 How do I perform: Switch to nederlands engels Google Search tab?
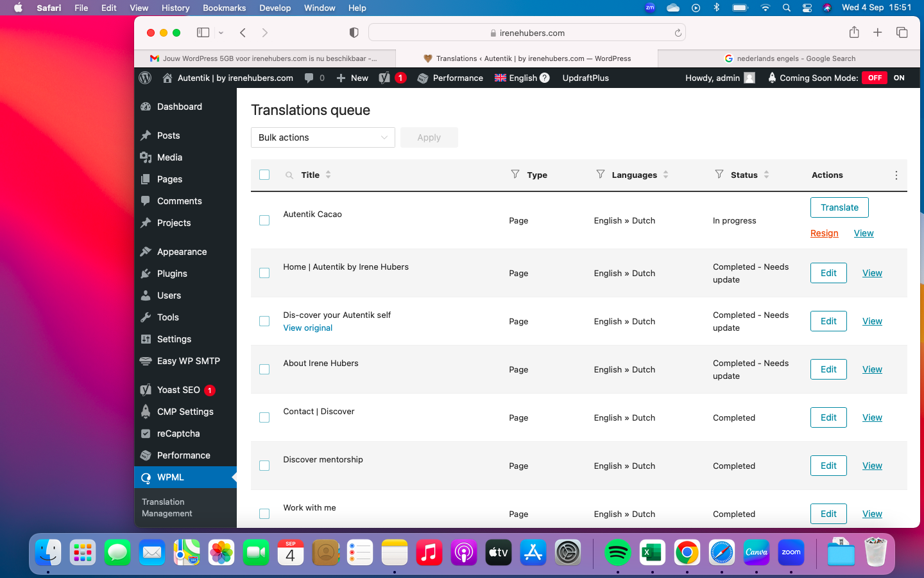click(789, 58)
